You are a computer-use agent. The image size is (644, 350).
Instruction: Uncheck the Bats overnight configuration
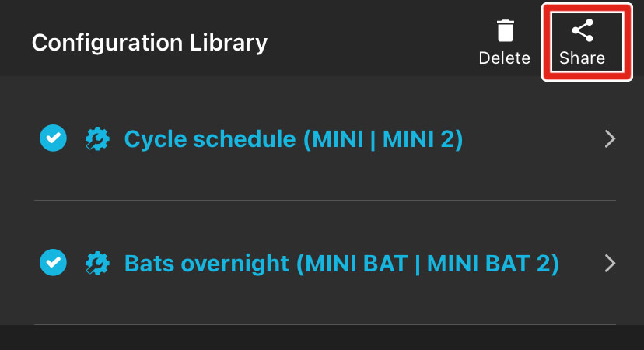click(x=53, y=263)
